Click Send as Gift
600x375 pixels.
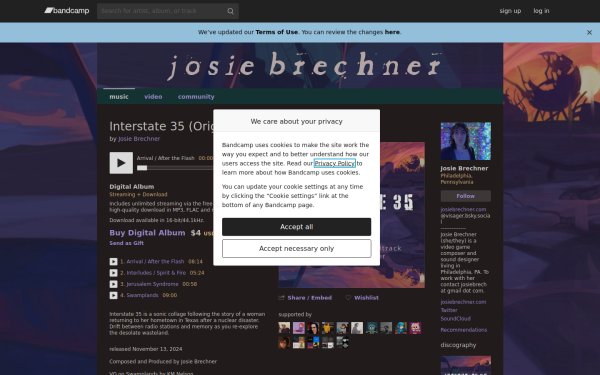pyautogui.click(x=127, y=243)
